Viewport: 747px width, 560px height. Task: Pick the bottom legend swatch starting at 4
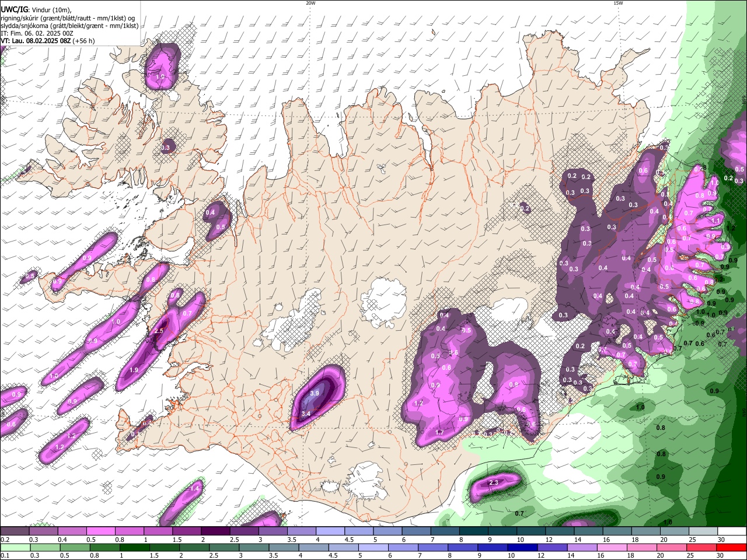[315, 548]
